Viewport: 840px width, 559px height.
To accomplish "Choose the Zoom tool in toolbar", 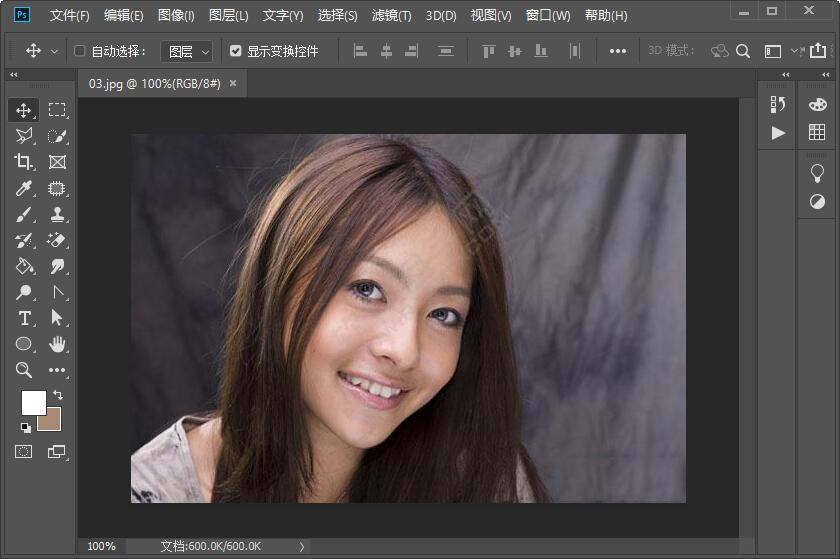I will point(24,370).
